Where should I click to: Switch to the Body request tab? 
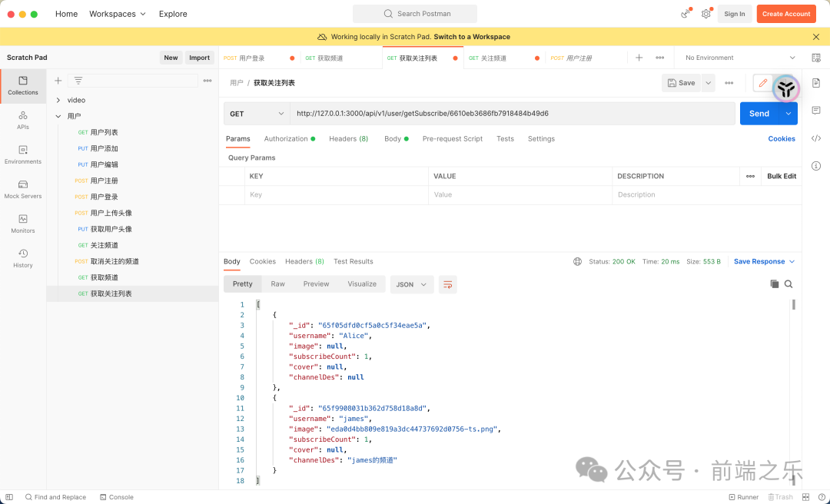(397, 139)
